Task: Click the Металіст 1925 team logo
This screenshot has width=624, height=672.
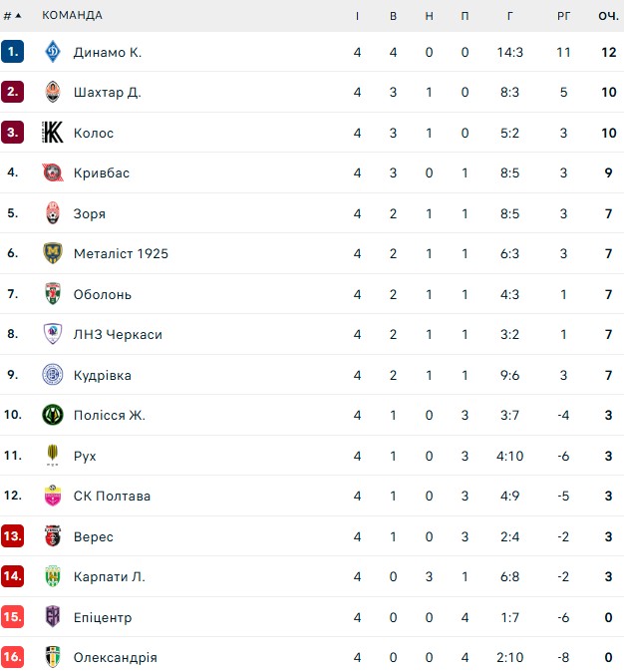Action: (53, 254)
